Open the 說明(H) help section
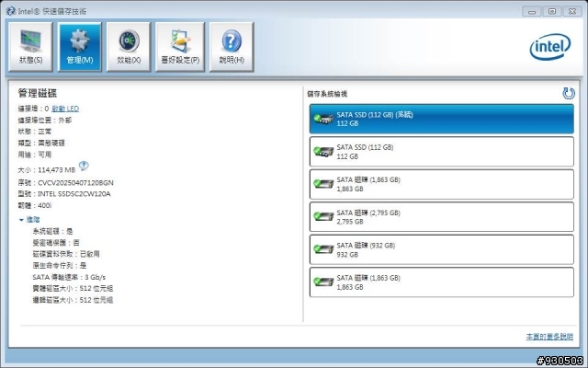Viewport: 588px width, 368px height. click(x=232, y=47)
